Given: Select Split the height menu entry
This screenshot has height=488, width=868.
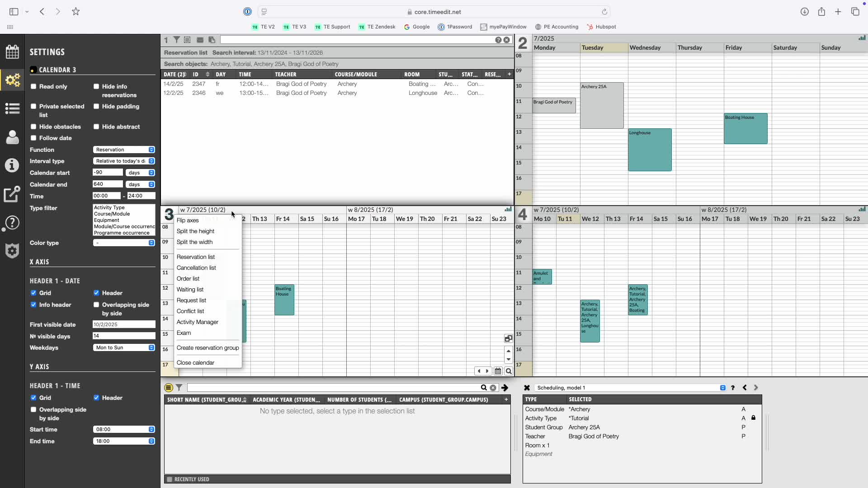Looking at the screenshot, I should tap(195, 231).
